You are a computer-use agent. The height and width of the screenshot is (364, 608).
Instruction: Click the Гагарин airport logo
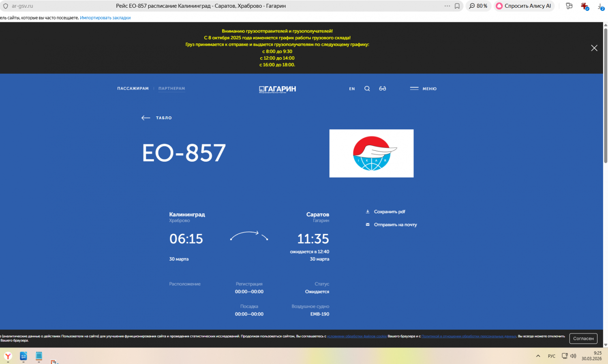278,89
